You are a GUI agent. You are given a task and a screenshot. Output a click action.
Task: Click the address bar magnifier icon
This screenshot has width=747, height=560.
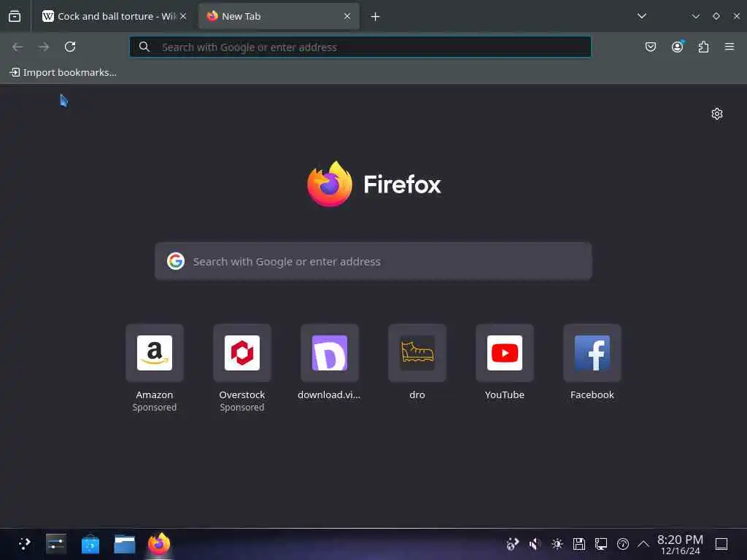tap(144, 47)
